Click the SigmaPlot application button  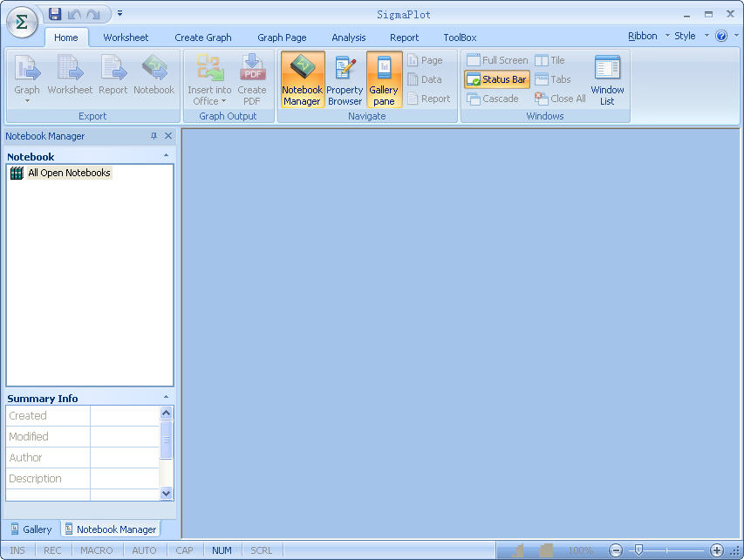[22, 22]
